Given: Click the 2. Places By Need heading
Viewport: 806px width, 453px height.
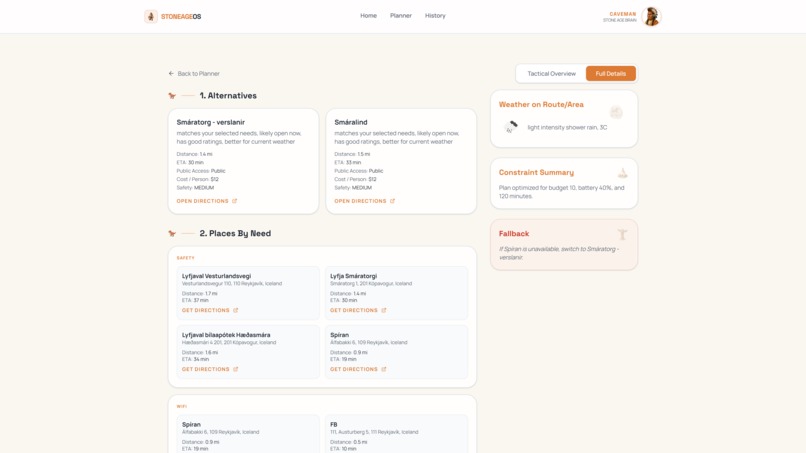Looking at the screenshot, I should click(x=235, y=233).
